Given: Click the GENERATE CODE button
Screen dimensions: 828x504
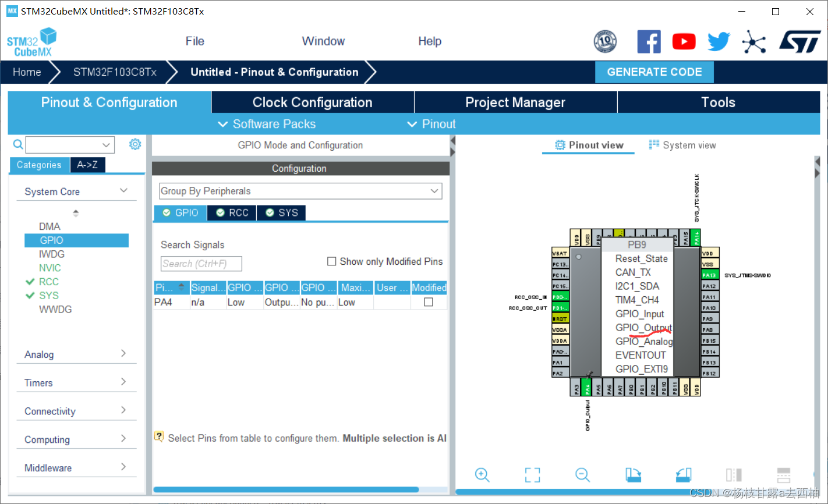Looking at the screenshot, I should (x=654, y=72).
